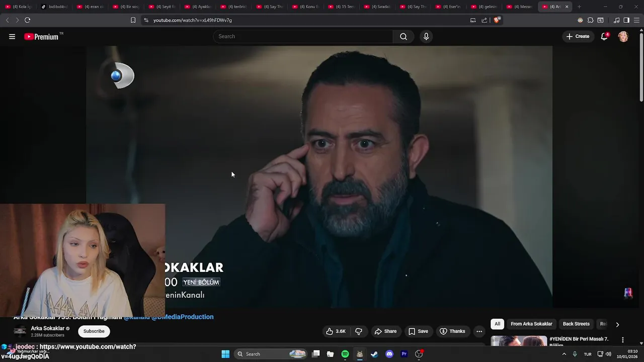Switch to the bidibidibid TikTok tab
Image resolution: width=644 pixels, height=362 pixels.
click(54, 7)
